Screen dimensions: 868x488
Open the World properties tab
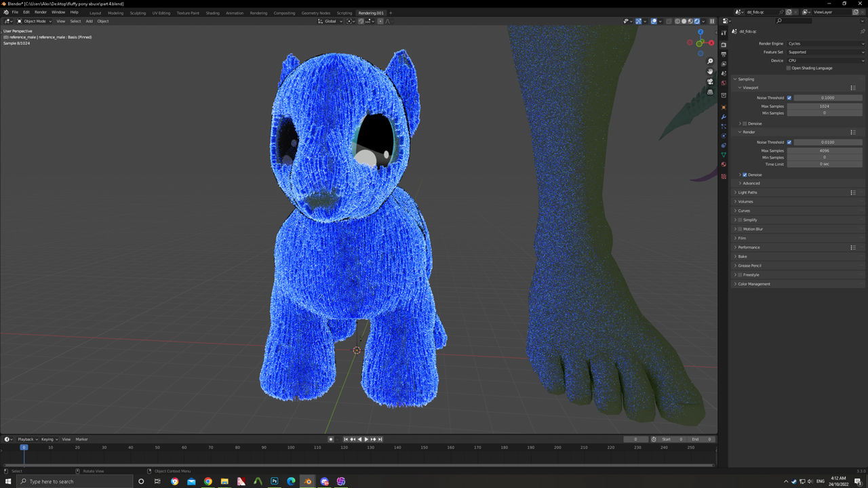[x=724, y=83]
